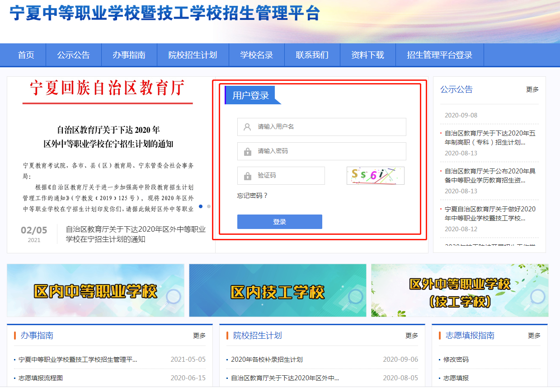Image resolution: width=560 pixels, height=392 pixels.
Task: Focus the 请输入用户名 input field
Action: pyautogui.click(x=322, y=127)
